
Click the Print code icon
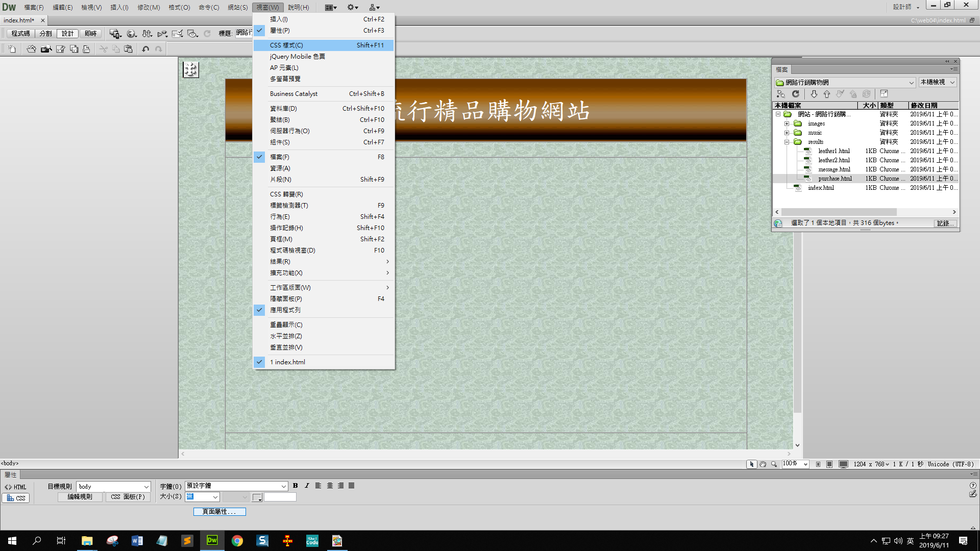click(86, 49)
